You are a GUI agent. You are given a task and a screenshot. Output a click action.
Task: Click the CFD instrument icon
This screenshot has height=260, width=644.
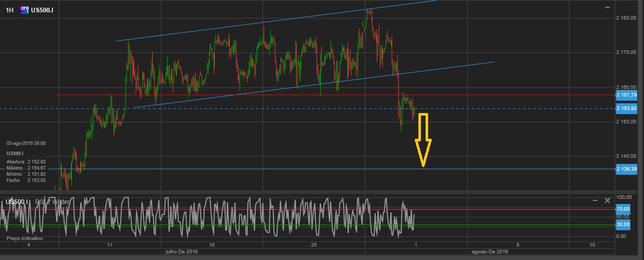(x=24, y=9)
